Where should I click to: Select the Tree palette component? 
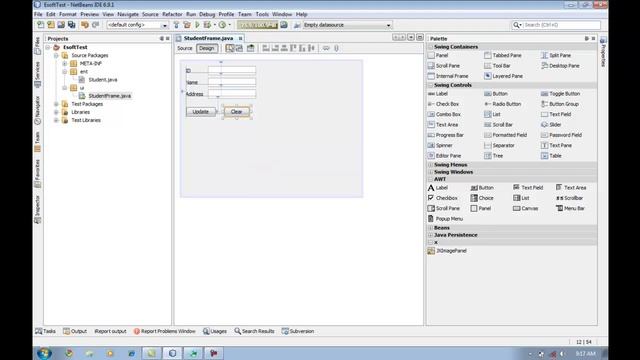point(493,156)
